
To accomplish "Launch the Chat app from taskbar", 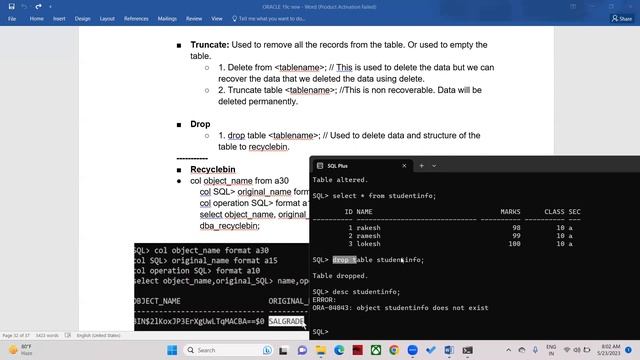I will coord(302,350).
